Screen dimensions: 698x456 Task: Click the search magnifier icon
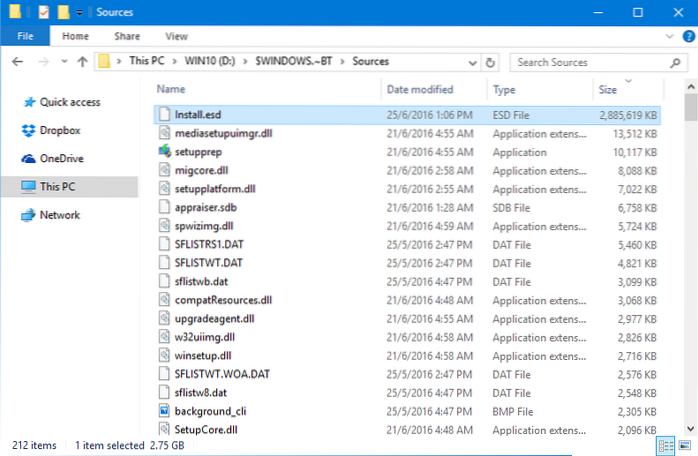pos(675,63)
